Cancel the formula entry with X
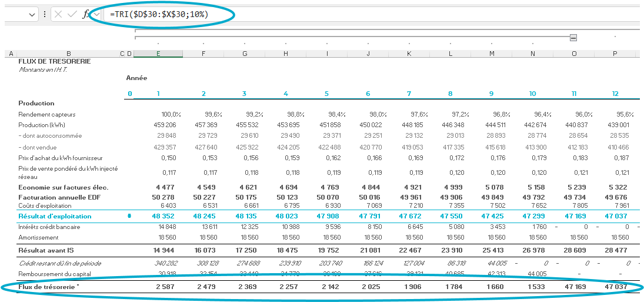The height and width of the screenshot is (302, 644). click(x=58, y=14)
